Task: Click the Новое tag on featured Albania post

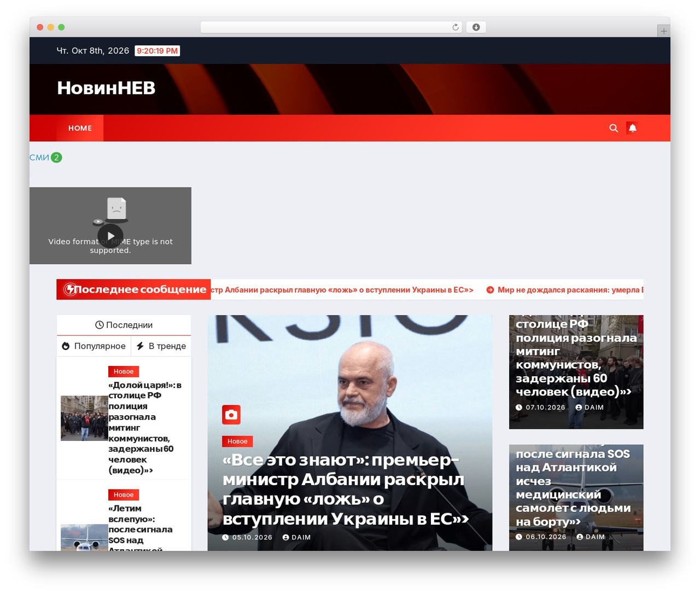Action: coord(237,441)
